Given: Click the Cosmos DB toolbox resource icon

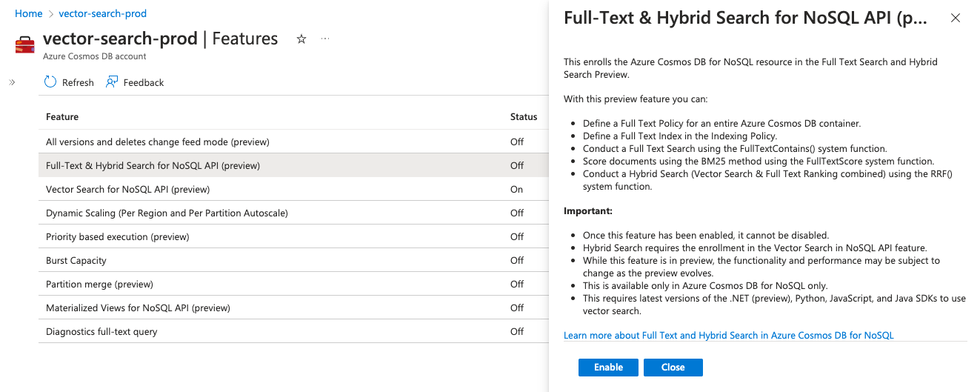Looking at the screenshot, I should click(24, 44).
